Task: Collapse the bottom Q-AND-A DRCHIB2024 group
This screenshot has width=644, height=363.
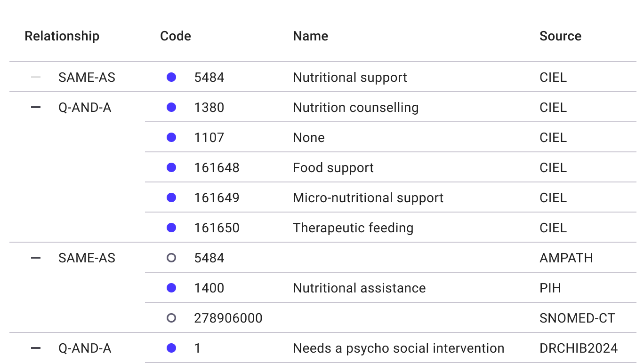Action: (36, 348)
